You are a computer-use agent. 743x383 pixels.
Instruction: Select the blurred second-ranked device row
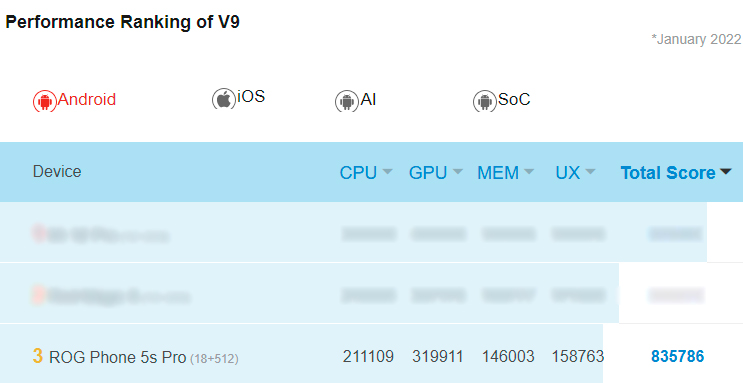click(309, 293)
